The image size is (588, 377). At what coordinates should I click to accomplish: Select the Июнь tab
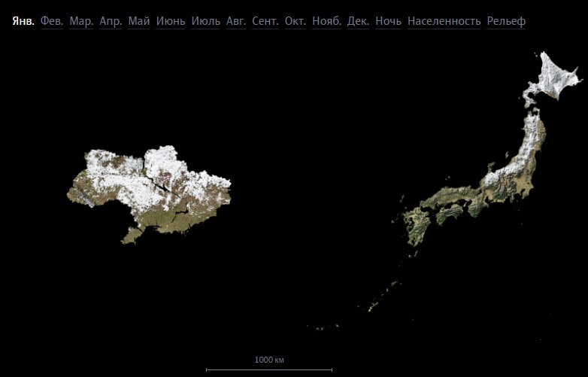(171, 21)
